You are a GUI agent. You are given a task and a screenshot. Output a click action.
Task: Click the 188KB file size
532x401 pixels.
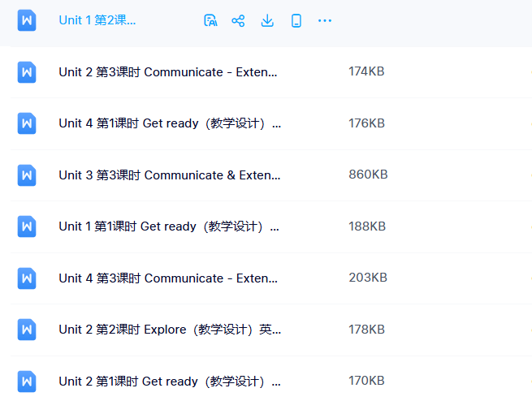pyautogui.click(x=367, y=226)
